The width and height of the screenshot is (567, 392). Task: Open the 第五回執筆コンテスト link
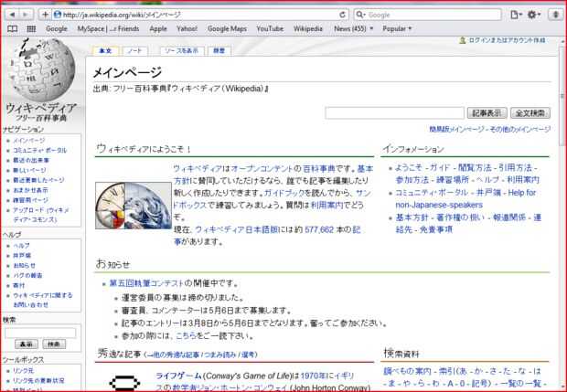(x=146, y=283)
